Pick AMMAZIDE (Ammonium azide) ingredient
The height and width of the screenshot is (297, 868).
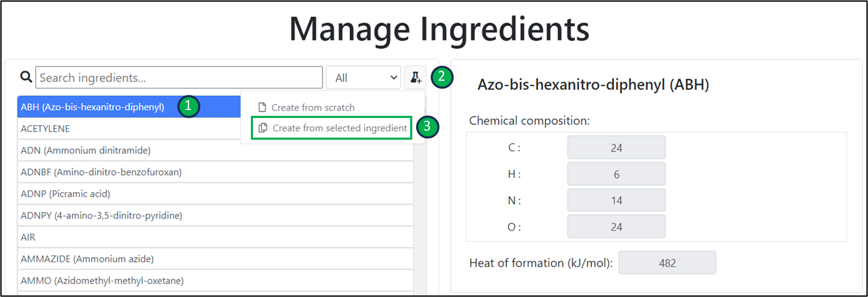87,259
